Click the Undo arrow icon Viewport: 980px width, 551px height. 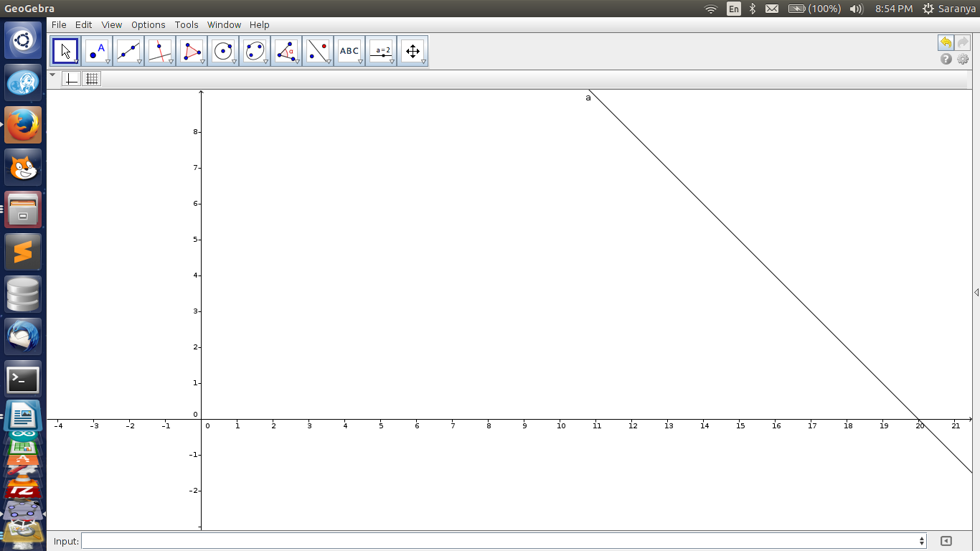tap(946, 43)
